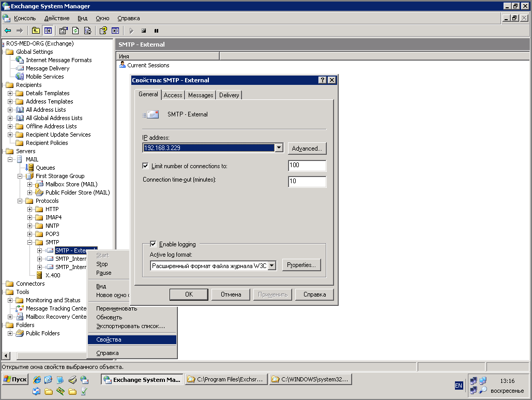The height and width of the screenshot is (400, 532).
Task: Click the Advanced... button
Action: tap(307, 149)
